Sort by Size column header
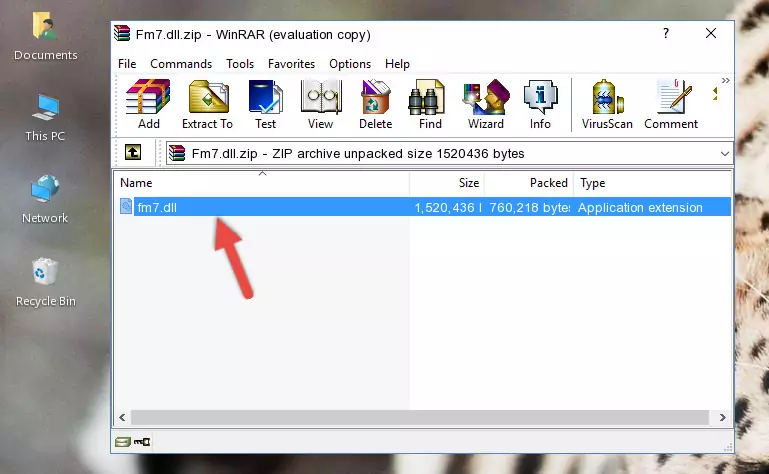 coord(447,183)
